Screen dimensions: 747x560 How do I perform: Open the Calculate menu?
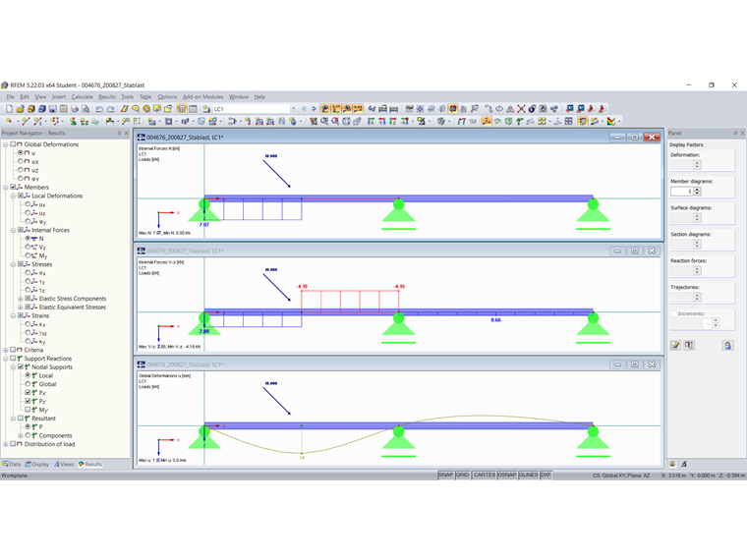click(x=83, y=96)
